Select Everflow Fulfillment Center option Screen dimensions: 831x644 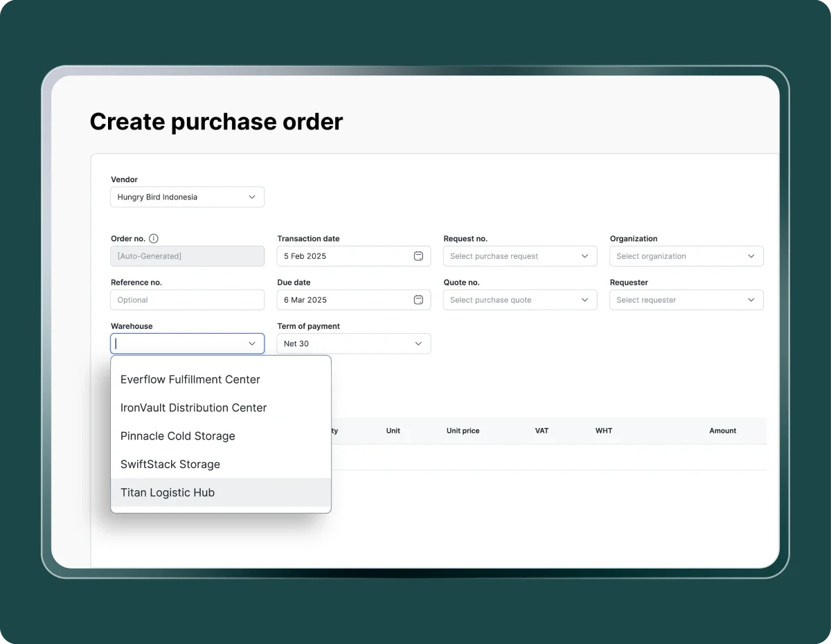coord(190,379)
